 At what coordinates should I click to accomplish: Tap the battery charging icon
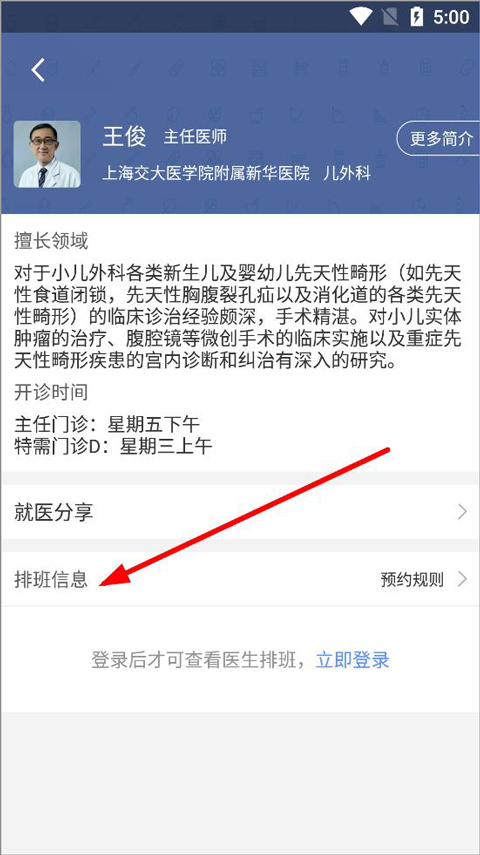point(416,17)
